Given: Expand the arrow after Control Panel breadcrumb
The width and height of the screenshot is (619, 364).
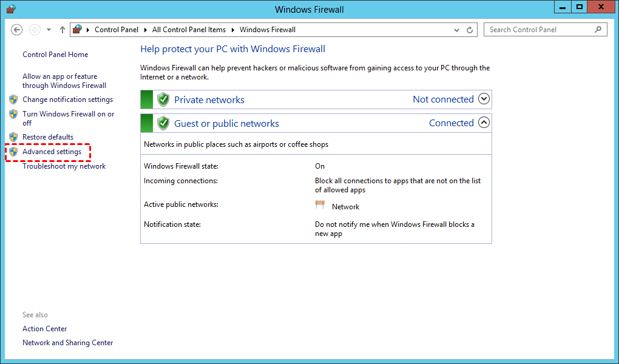Looking at the screenshot, I should click(145, 30).
